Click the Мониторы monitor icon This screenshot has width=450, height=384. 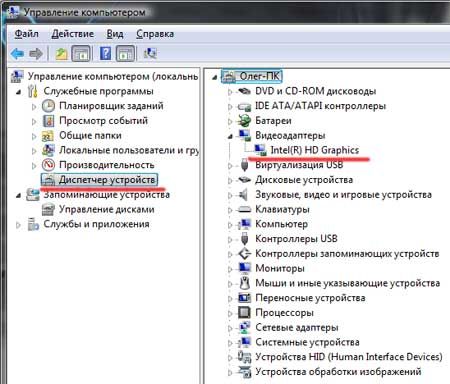pyautogui.click(x=244, y=268)
